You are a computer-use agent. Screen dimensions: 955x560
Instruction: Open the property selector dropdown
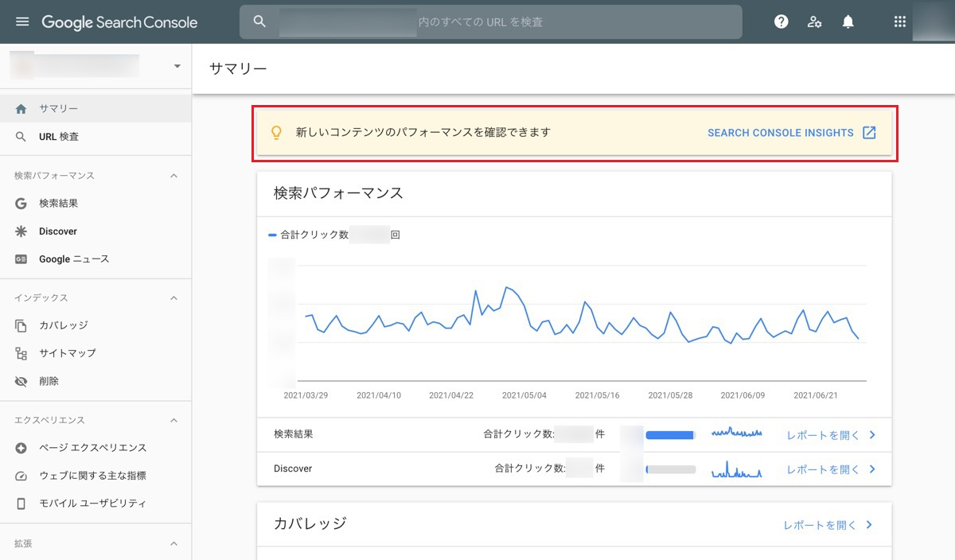(x=177, y=66)
